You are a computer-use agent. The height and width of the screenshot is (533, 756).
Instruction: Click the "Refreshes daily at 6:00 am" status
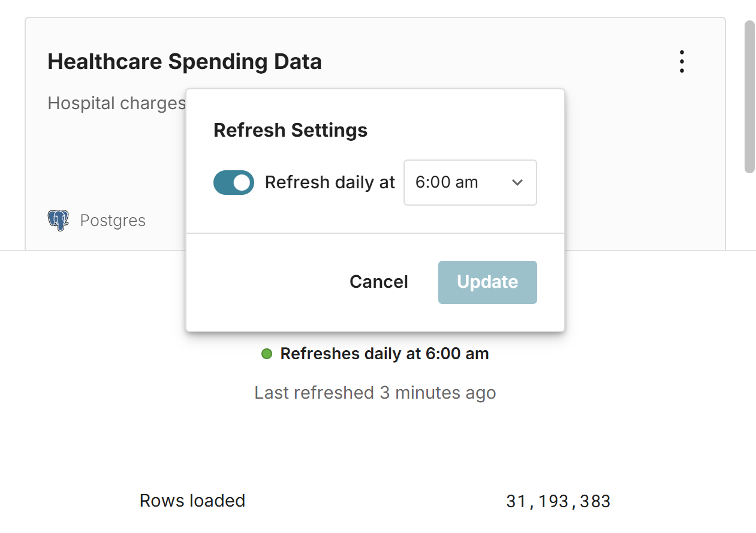tap(384, 354)
